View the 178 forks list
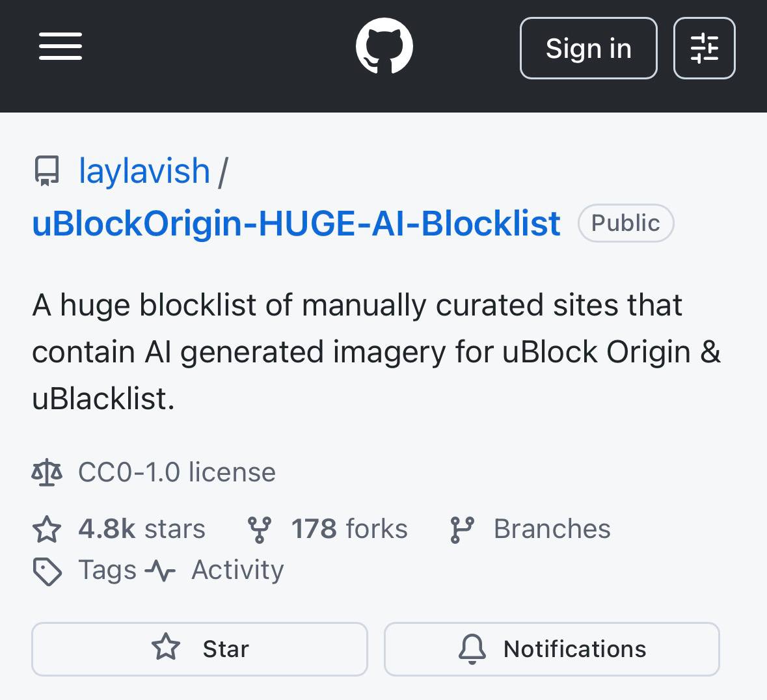The width and height of the screenshot is (767, 700). (349, 530)
